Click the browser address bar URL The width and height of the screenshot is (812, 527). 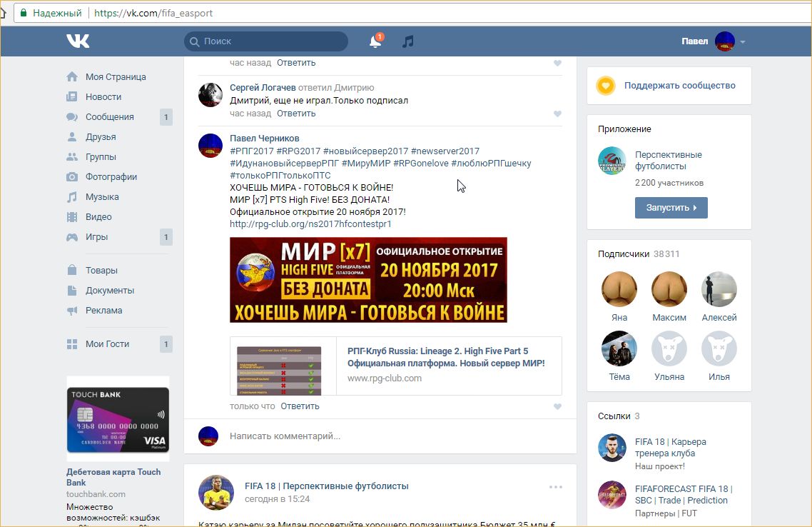pos(153,13)
